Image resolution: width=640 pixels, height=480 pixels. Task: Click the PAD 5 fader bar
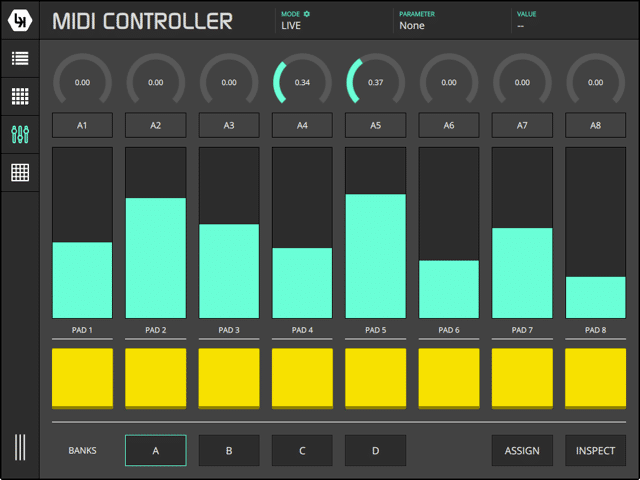pos(376,233)
